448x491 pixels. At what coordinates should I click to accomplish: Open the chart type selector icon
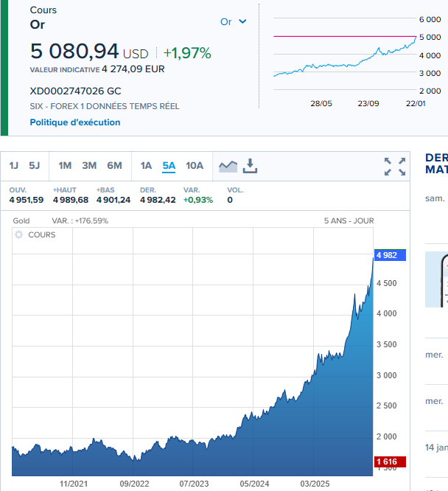click(x=228, y=166)
